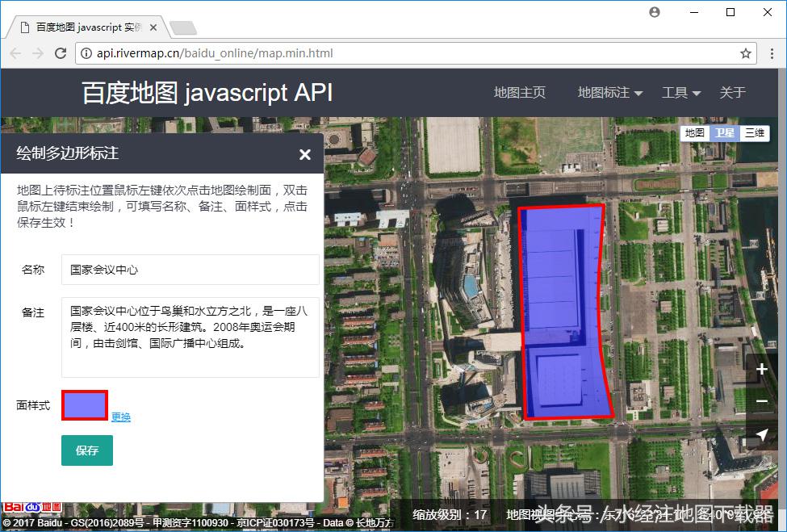
Task: Click the locate arrow icon on the map
Action: click(761, 434)
